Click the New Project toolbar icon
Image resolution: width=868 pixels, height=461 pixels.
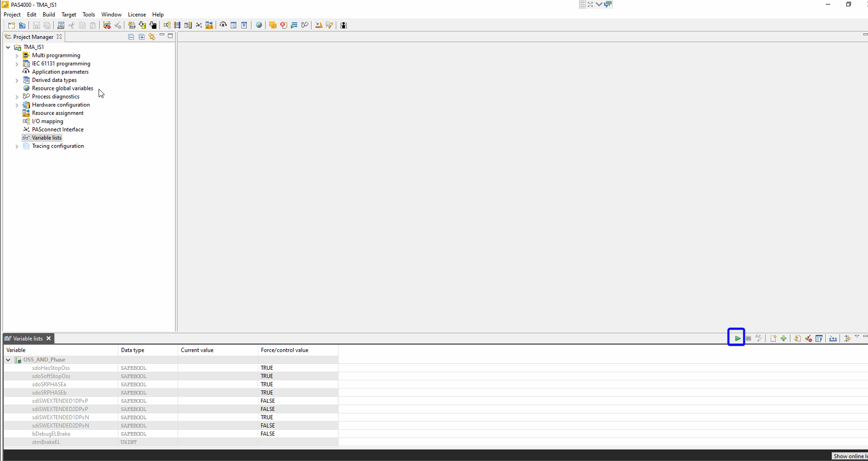coord(11,25)
